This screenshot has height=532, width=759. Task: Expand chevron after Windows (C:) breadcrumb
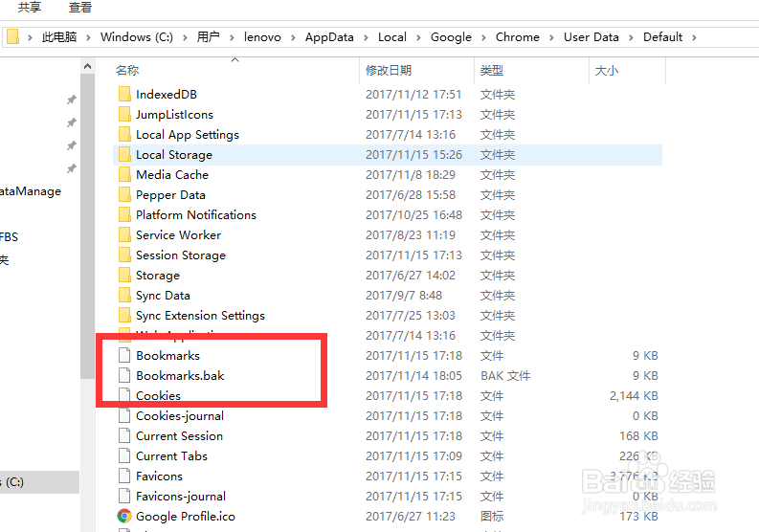[x=185, y=37]
